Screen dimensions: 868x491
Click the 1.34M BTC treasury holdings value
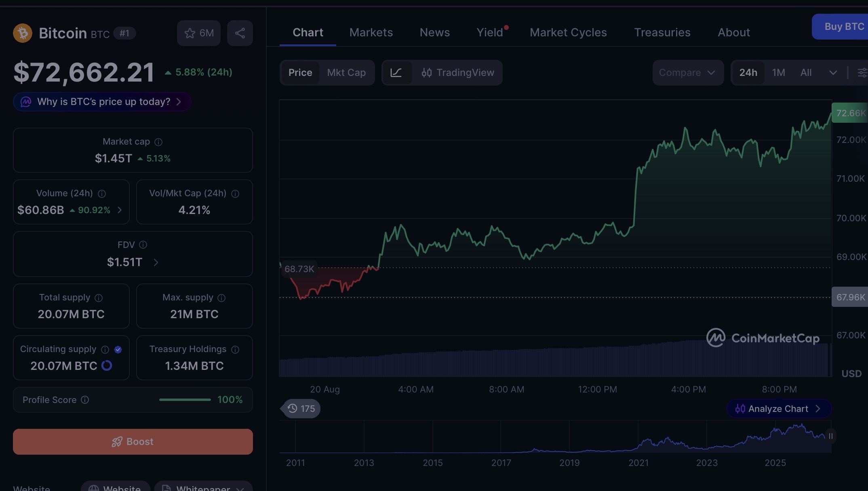coord(194,366)
